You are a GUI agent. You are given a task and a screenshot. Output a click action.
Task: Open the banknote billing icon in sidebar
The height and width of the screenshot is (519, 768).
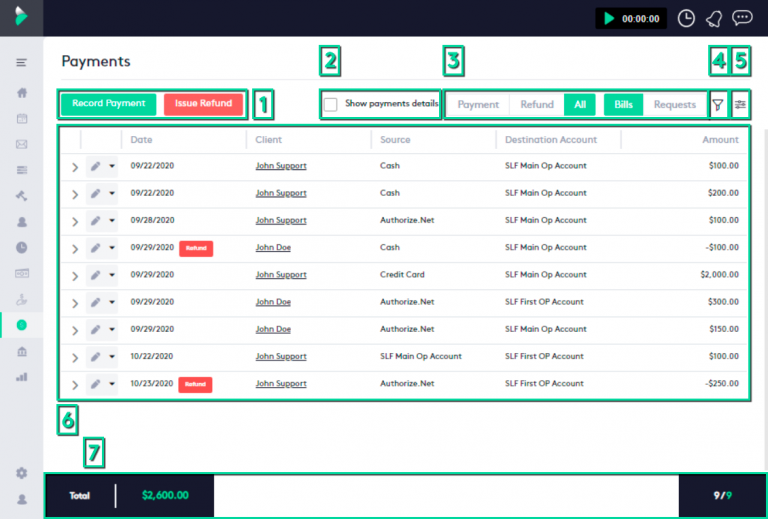coord(22,273)
